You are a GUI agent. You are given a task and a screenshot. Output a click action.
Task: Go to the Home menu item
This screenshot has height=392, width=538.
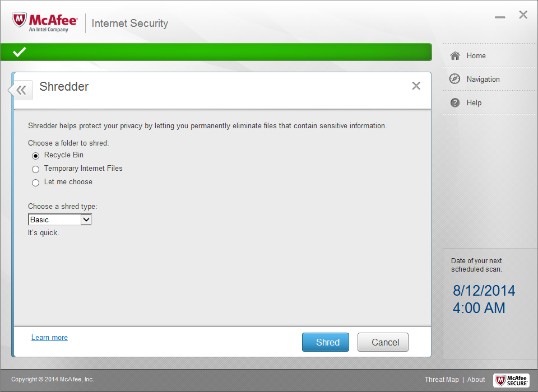pos(476,55)
